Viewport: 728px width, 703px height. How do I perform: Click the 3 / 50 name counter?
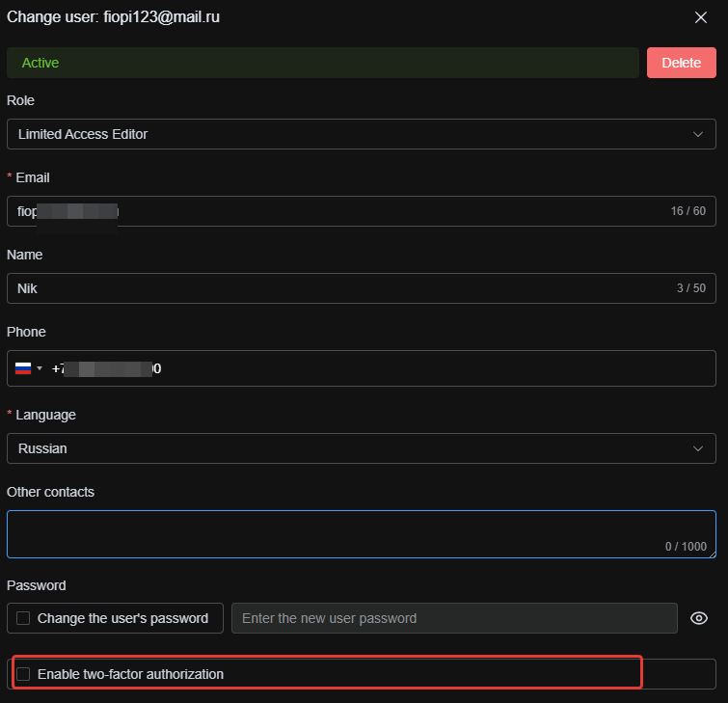tap(690, 288)
